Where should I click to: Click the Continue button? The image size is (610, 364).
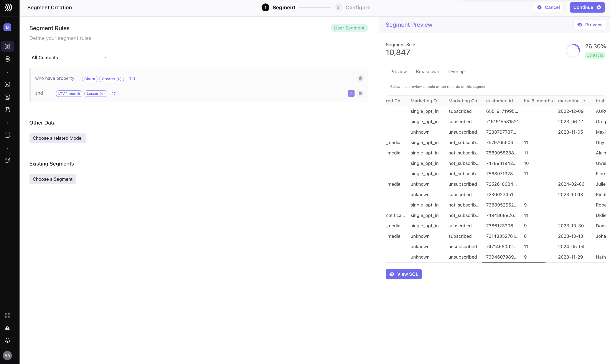pyautogui.click(x=587, y=7)
